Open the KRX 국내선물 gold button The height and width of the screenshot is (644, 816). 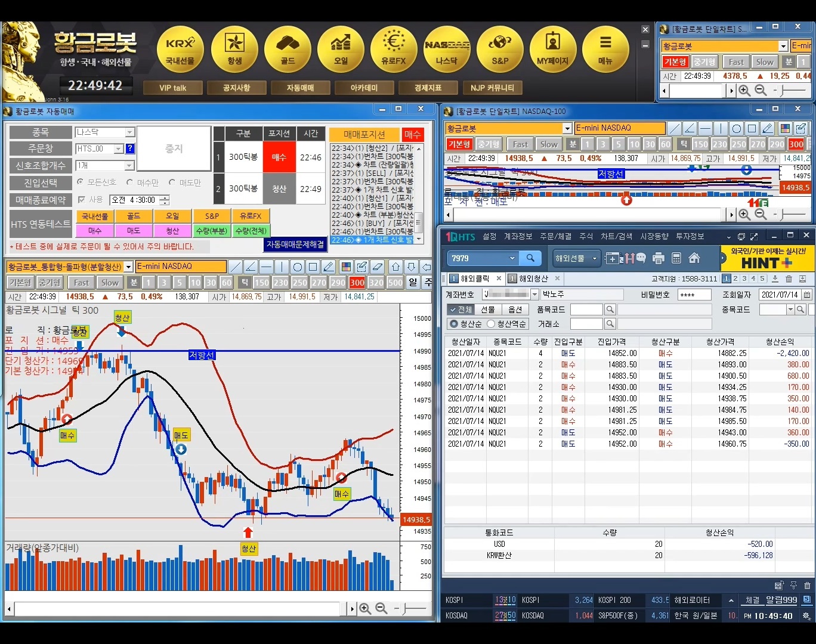pos(180,49)
